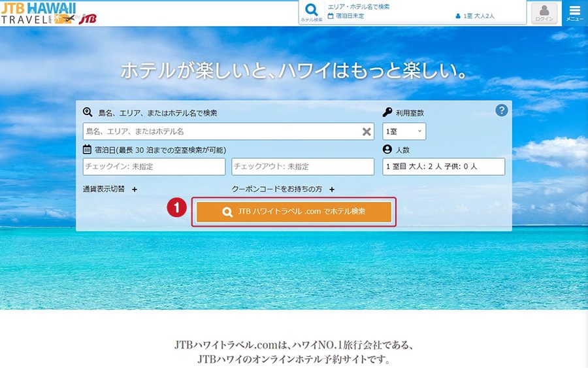The width and height of the screenshot is (588, 368).
Task: Open the 人数 guest selector field
Action: point(444,167)
